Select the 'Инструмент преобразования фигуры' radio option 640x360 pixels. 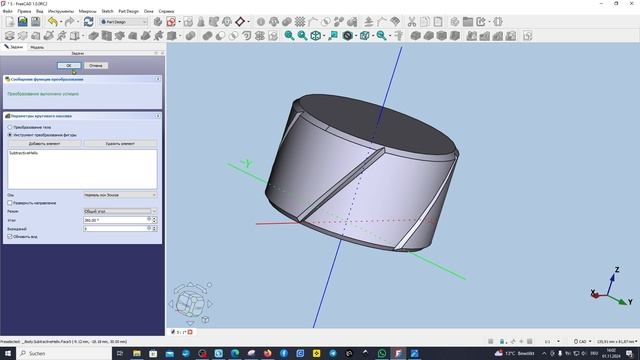tap(10, 135)
